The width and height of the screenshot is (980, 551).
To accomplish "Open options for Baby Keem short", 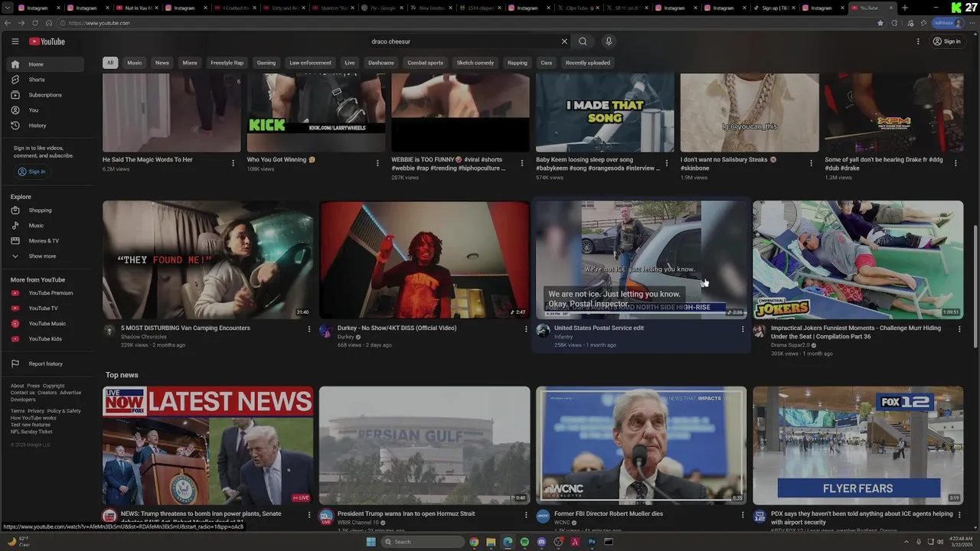I will coord(666,163).
